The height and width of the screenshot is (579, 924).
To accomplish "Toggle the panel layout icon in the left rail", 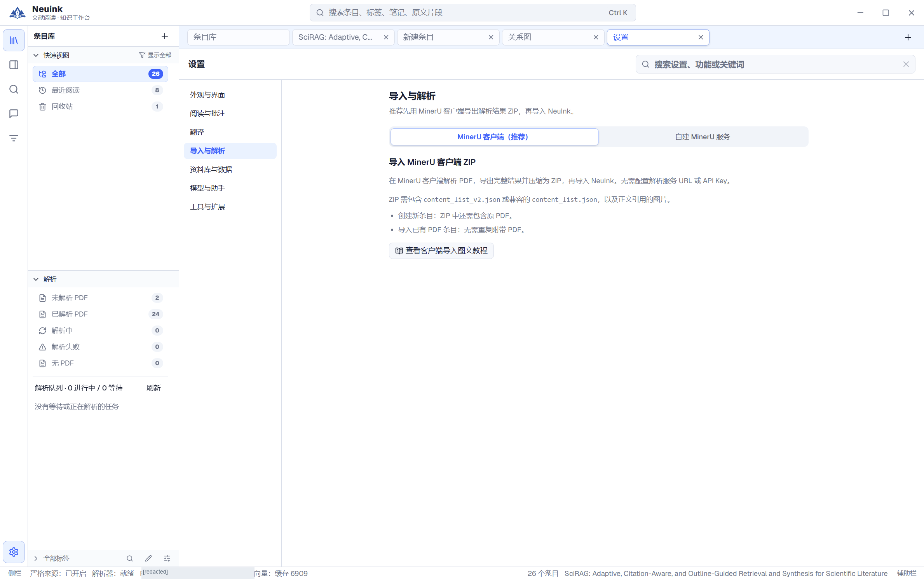I will (x=14, y=65).
